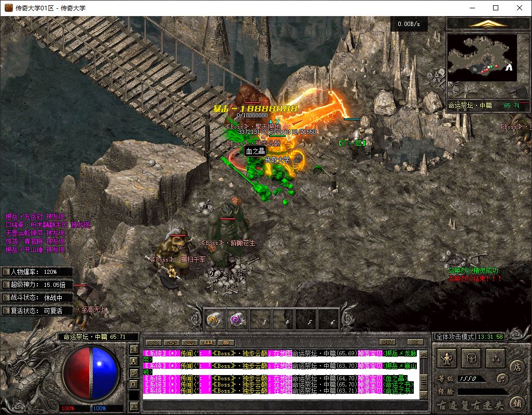Open the inventory bag icon

pyautogui.click(x=471, y=358)
